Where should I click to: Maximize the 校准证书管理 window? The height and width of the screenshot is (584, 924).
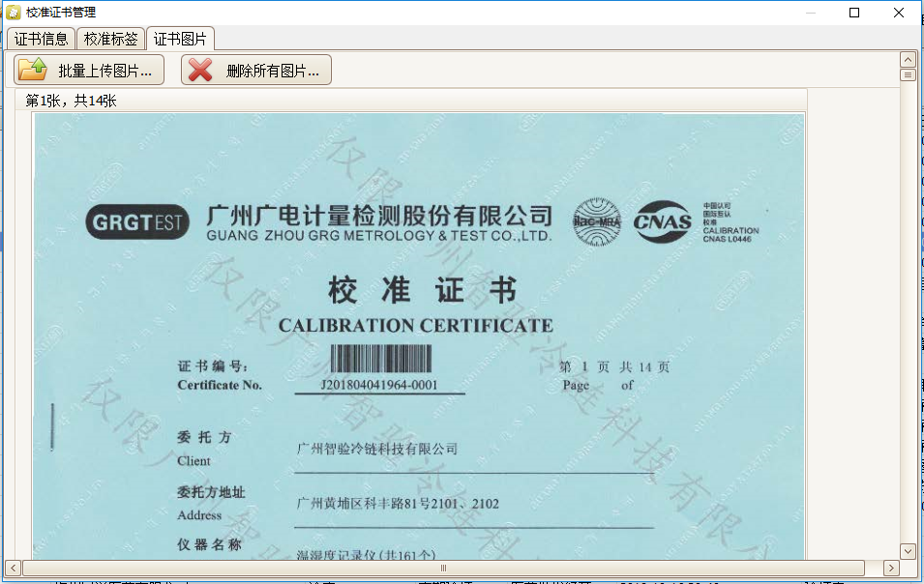[x=854, y=13]
